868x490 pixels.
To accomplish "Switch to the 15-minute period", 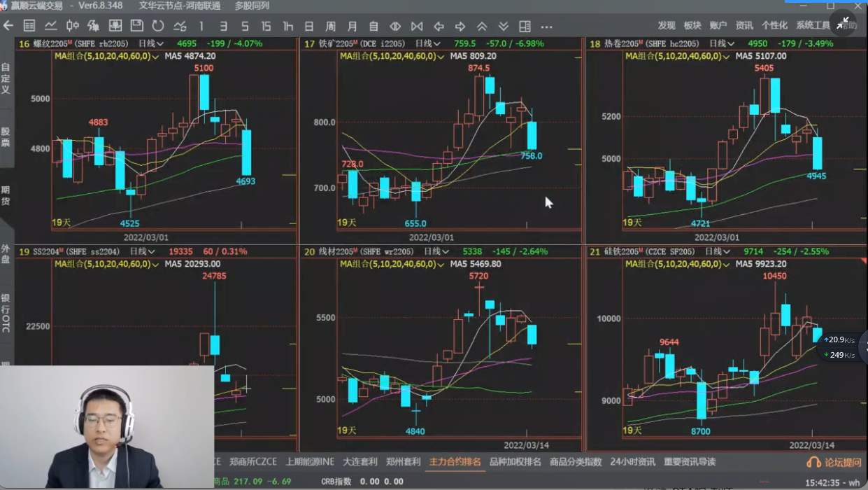I will click(x=266, y=27).
